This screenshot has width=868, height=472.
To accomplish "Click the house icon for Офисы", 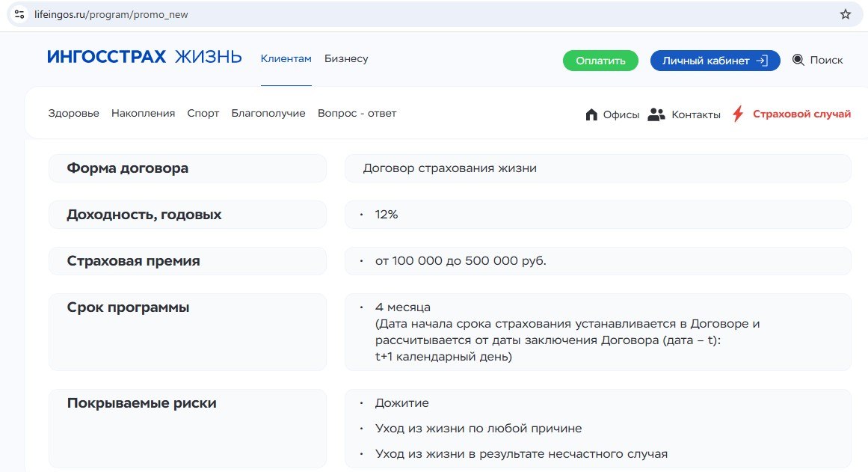I will tap(591, 114).
